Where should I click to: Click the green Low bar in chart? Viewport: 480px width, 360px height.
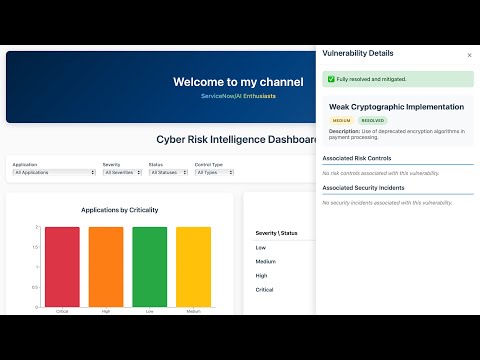(150, 267)
